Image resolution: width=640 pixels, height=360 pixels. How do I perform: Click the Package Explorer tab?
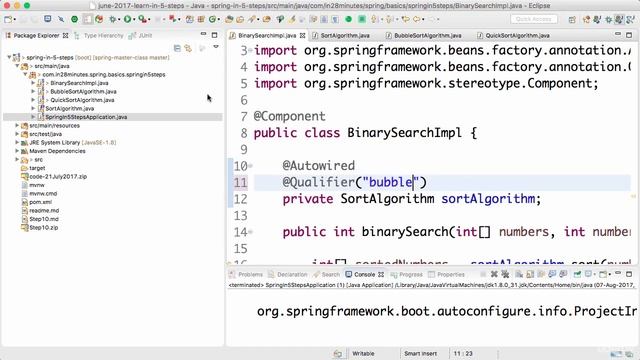coord(36,36)
